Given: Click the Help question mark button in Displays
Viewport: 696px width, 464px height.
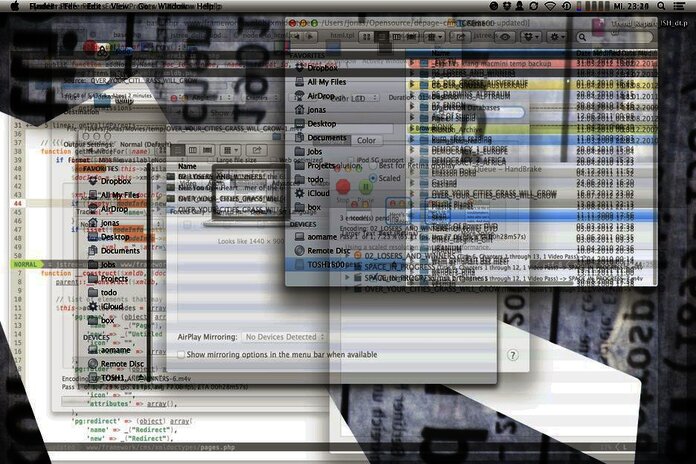Looking at the screenshot, I should coord(513,355).
